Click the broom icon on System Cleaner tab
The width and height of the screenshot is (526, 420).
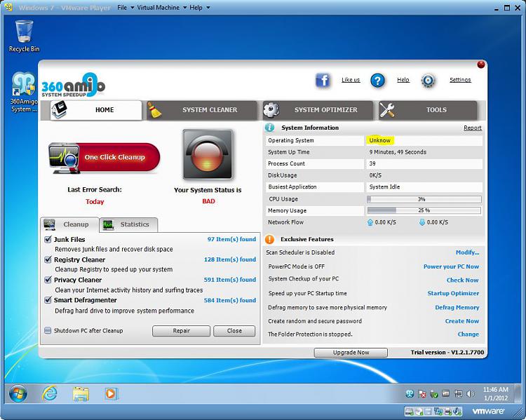point(155,110)
